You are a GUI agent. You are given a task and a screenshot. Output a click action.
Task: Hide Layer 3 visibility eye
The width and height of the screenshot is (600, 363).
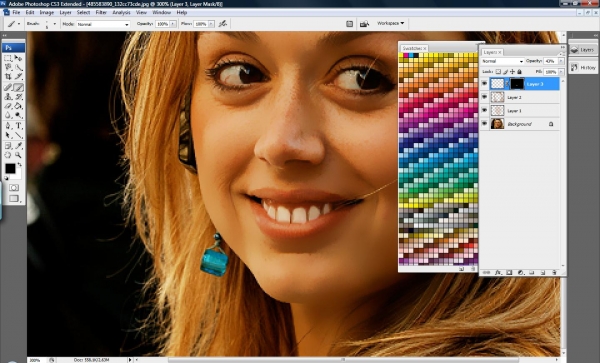484,83
